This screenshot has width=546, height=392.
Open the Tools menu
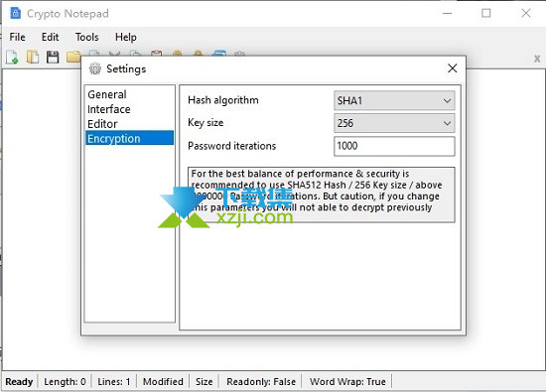pyautogui.click(x=87, y=37)
